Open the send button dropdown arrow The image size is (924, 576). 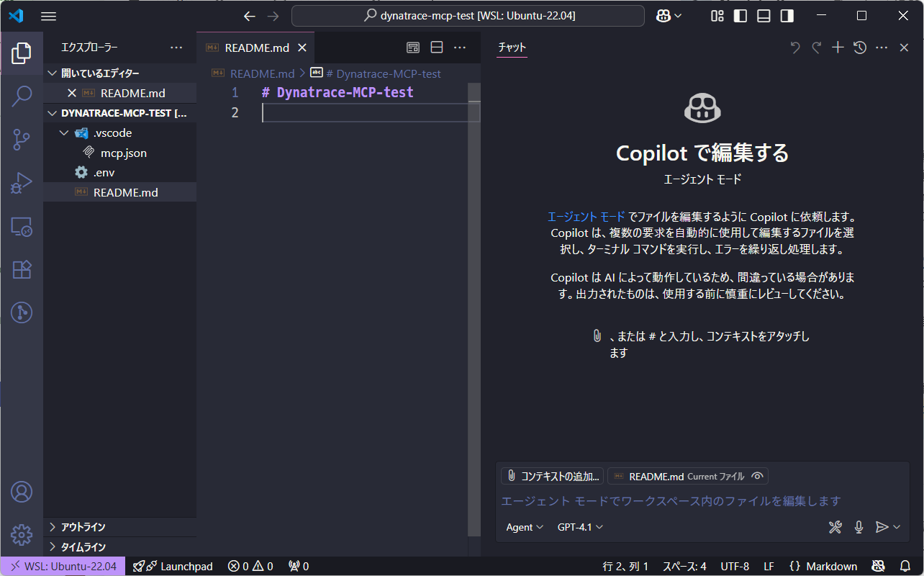pyautogui.click(x=897, y=527)
